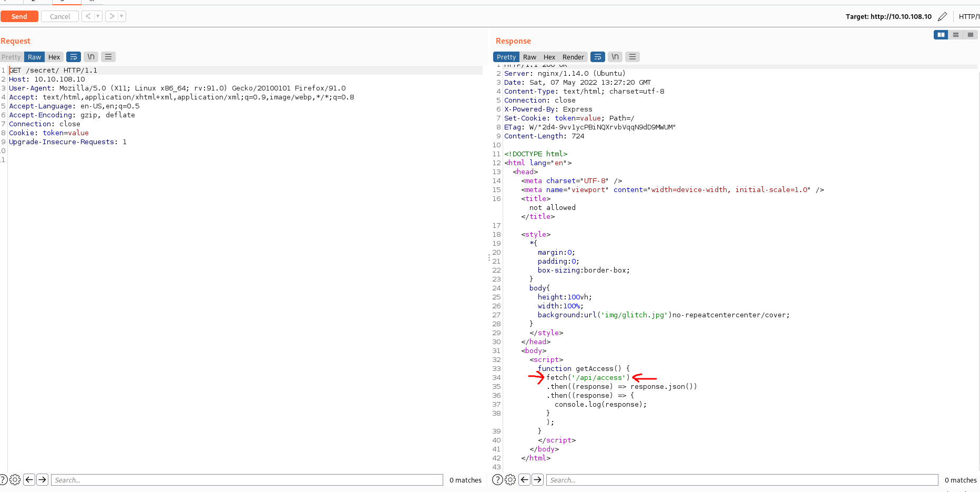The height and width of the screenshot is (492, 980).
Task: Switch Request view to Raw tab
Action: [x=34, y=57]
